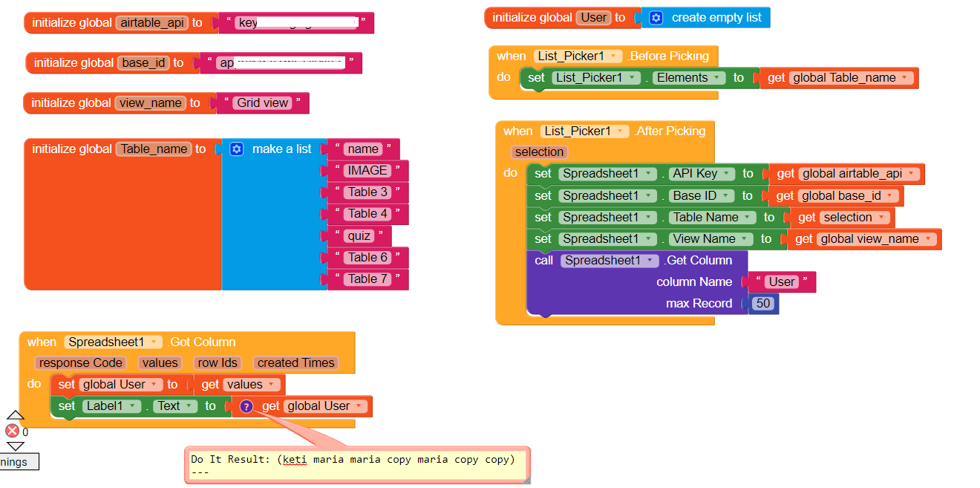Click mutator gear on create empty list block

(x=656, y=18)
